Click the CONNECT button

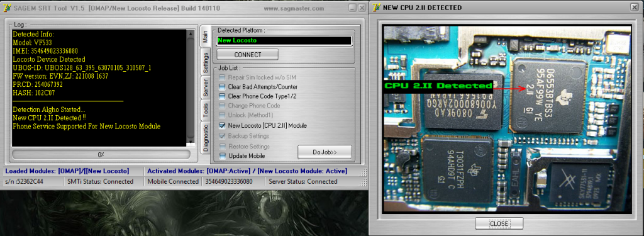pos(248,54)
